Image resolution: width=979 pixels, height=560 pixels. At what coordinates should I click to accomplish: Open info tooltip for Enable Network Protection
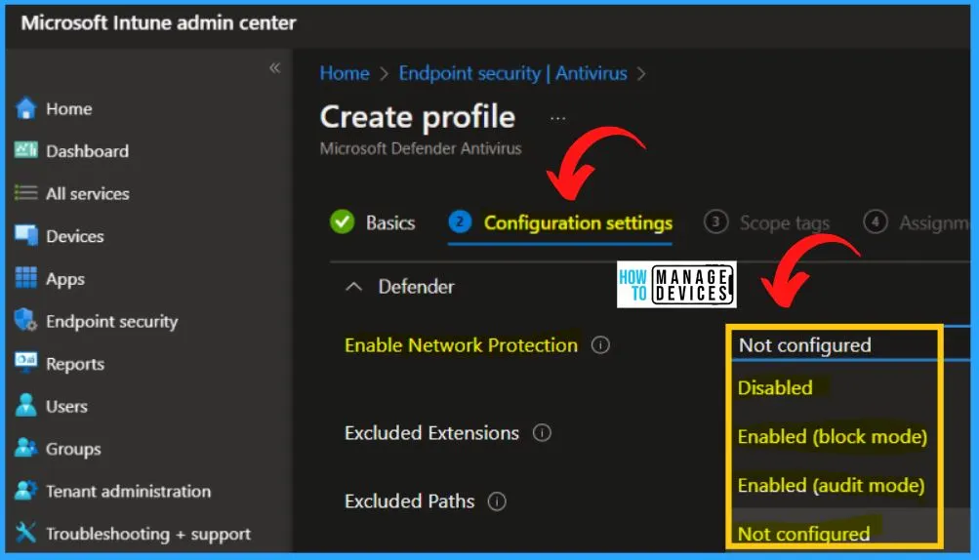pos(600,345)
